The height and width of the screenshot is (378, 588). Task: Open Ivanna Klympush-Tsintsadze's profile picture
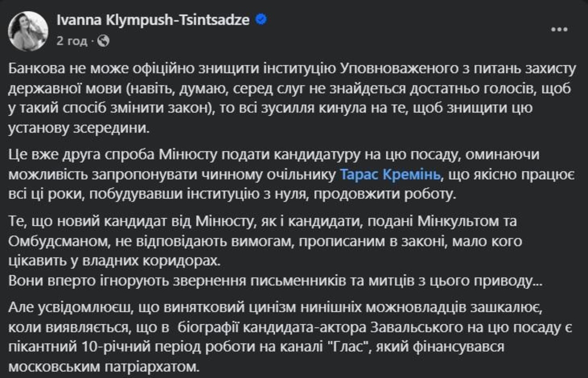28,31
